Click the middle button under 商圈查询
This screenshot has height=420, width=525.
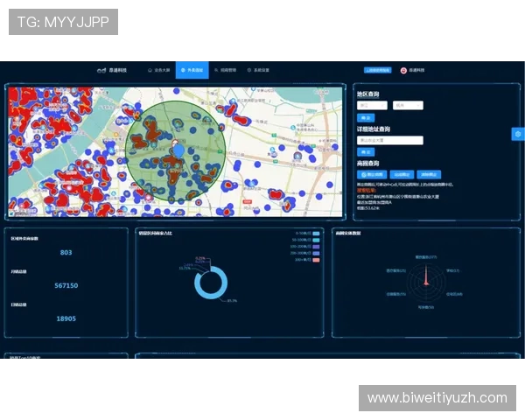(400, 174)
